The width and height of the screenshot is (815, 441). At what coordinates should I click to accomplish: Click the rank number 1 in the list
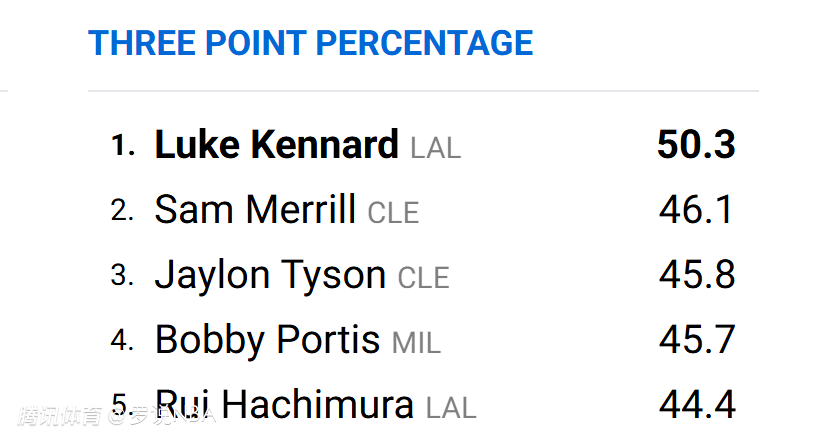[x=122, y=146]
